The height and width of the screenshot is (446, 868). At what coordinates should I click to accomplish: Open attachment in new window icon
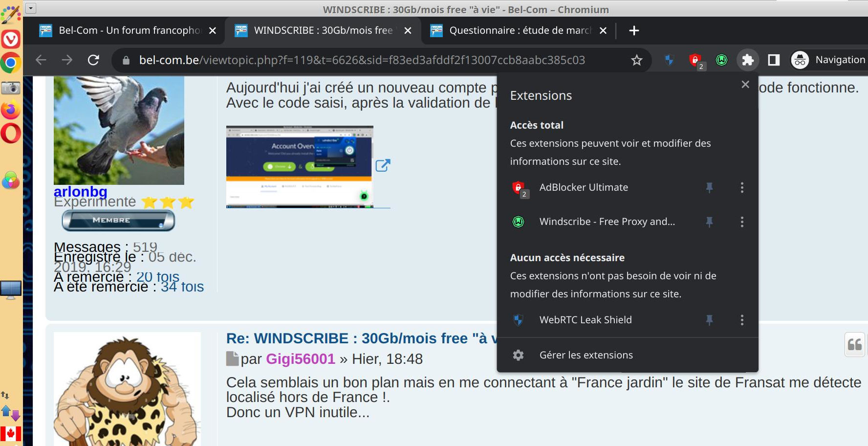coord(383,165)
